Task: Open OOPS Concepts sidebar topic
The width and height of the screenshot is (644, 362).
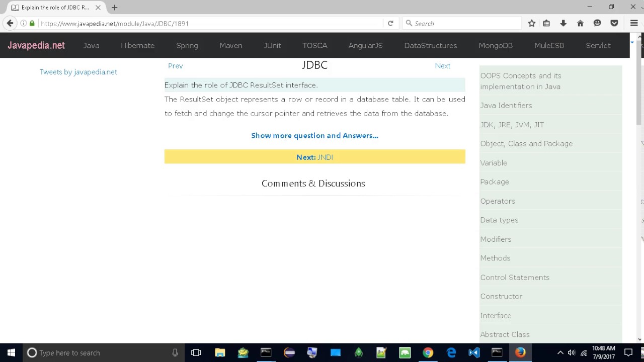Action: 521,81
